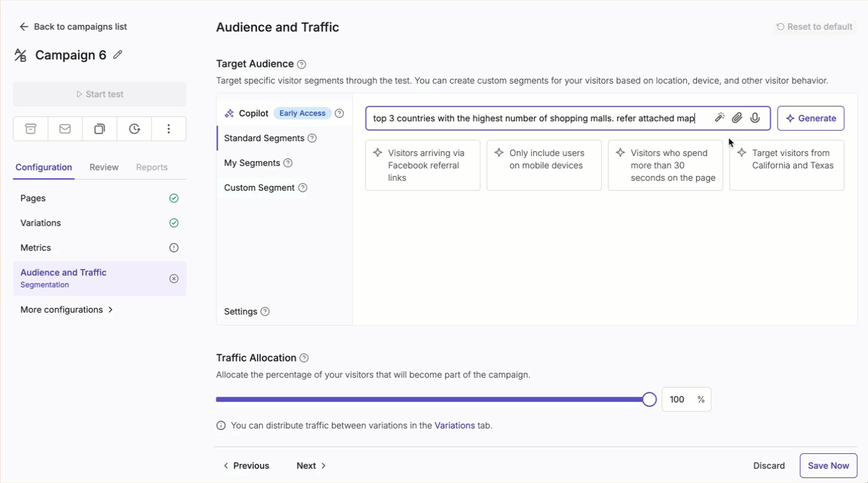The height and width of the screenshot is (483, 868).
Task: Click the duplicate campaign icon
Action: click(100, 129)
